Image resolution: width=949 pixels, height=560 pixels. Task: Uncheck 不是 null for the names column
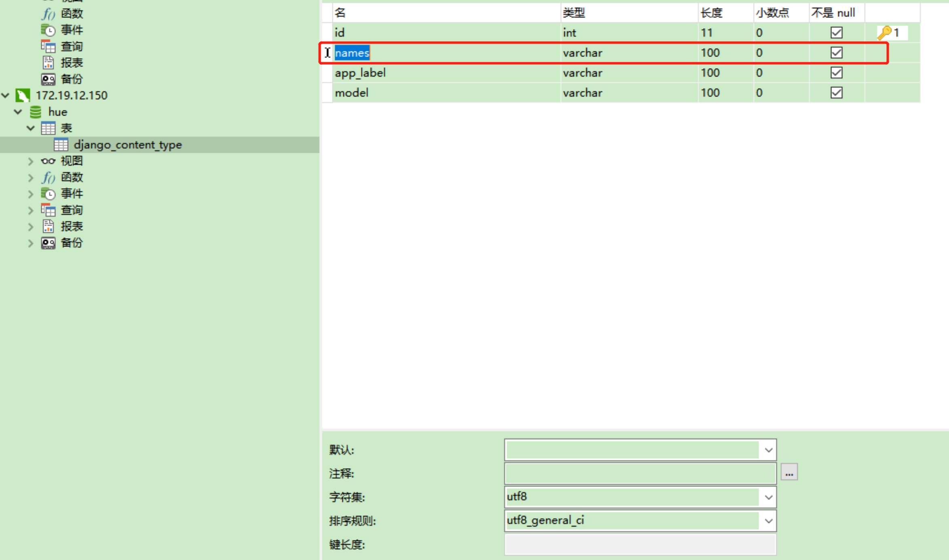(836, 53)
